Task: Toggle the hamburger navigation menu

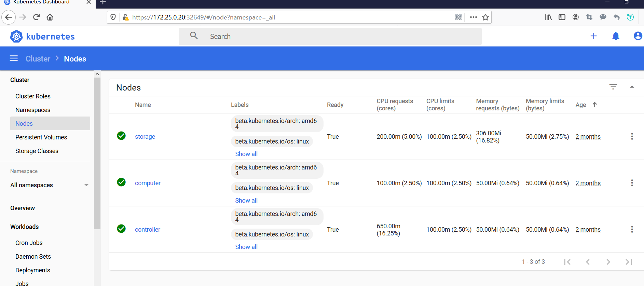Action: pyautogui.click(x=14, y=58)
